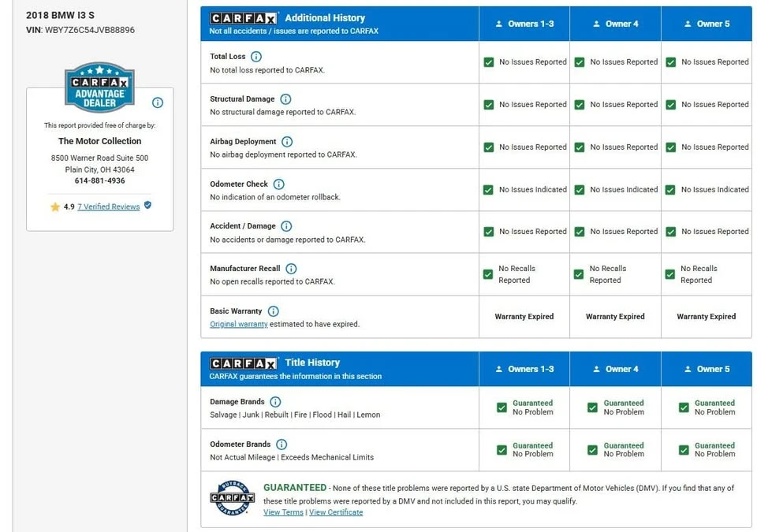Click the 4.9 rating value
This screenshot has width=757, height=532.
69,206
